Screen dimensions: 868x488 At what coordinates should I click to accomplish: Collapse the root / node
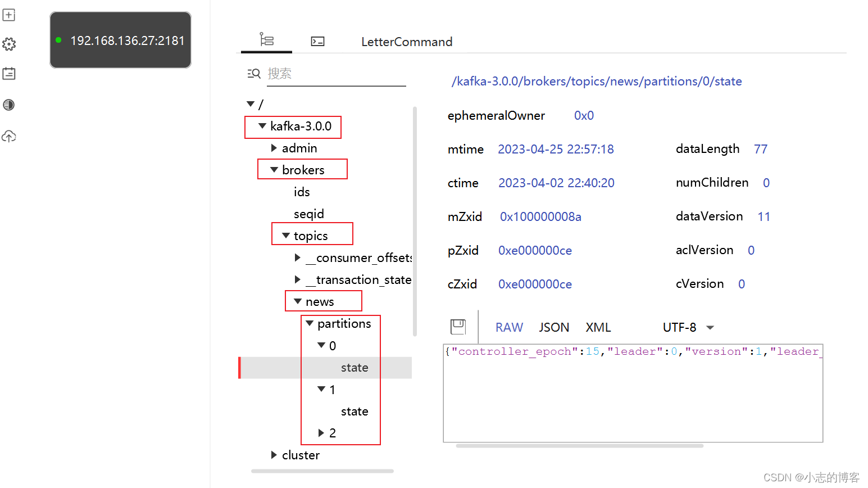251,104
